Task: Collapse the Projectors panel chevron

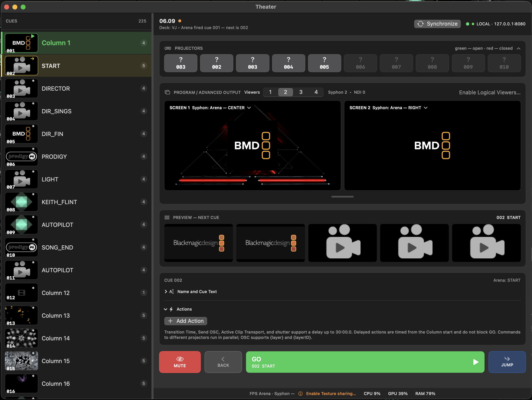Action: pyautogui.click(x=519, y=48)
